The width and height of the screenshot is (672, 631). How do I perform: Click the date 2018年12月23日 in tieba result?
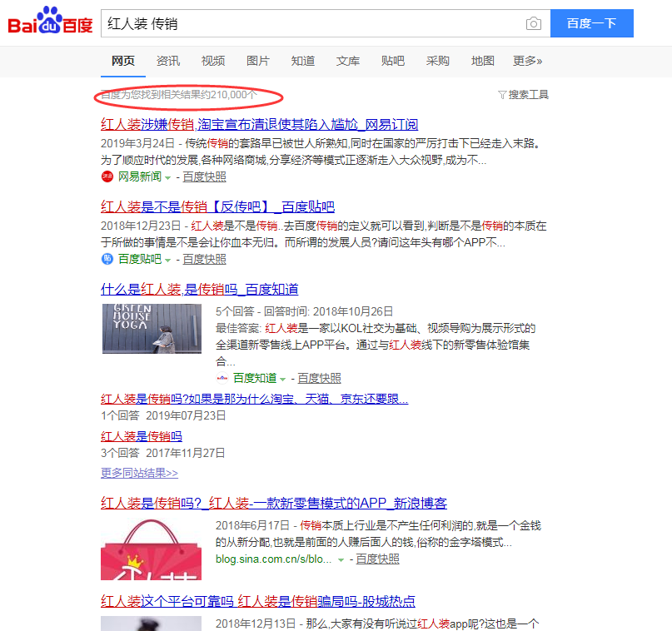[141, 226]
